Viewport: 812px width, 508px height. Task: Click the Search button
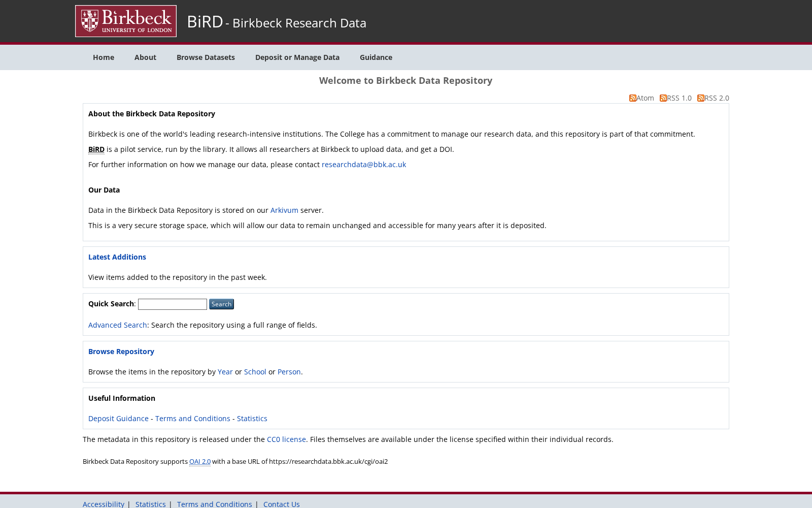tap(221, 304)
